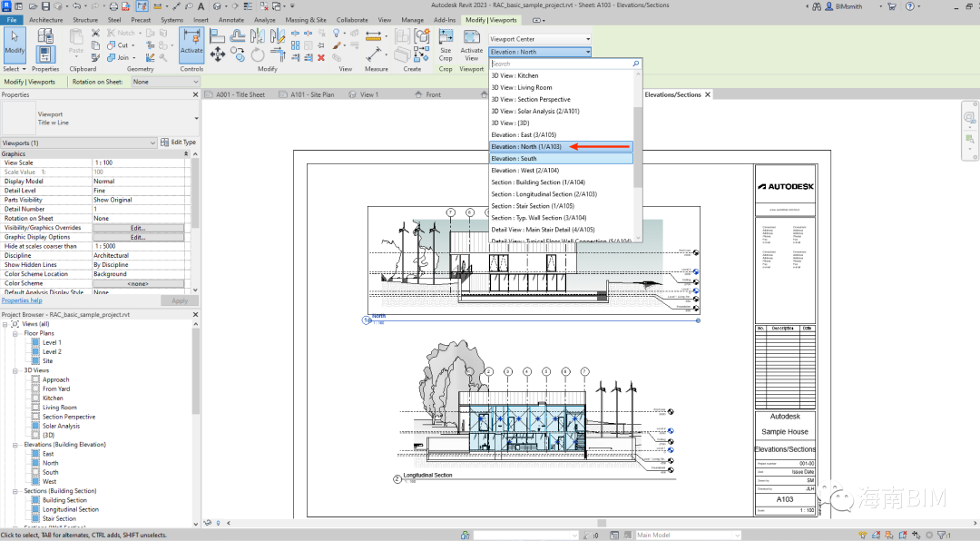Switch to the Annotate ribbon tab
The width and height of the screenshot is (980, 541).
pos(231,20)
